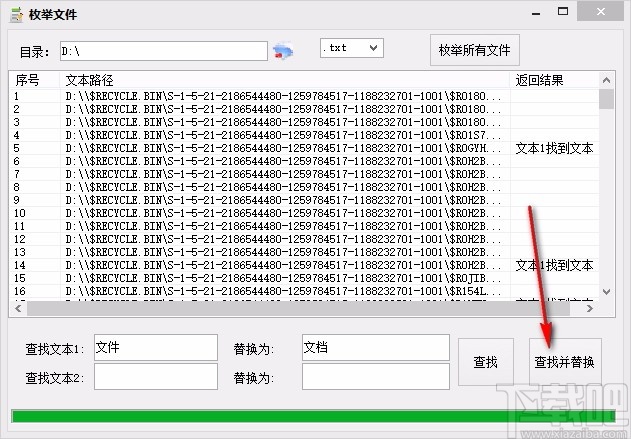The image size is (631, 439).
Task: Select list row number 3
Action: point(304,122)
